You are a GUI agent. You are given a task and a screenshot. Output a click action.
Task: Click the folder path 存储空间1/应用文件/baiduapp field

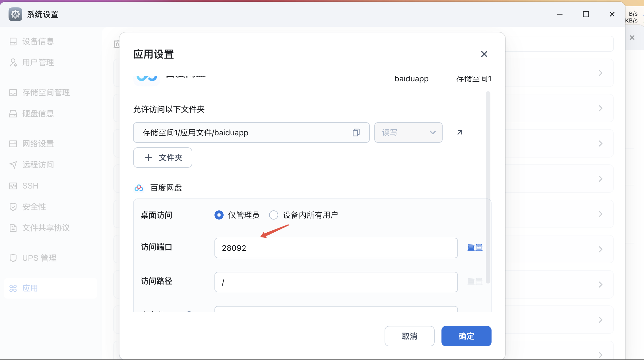[251, 133]
